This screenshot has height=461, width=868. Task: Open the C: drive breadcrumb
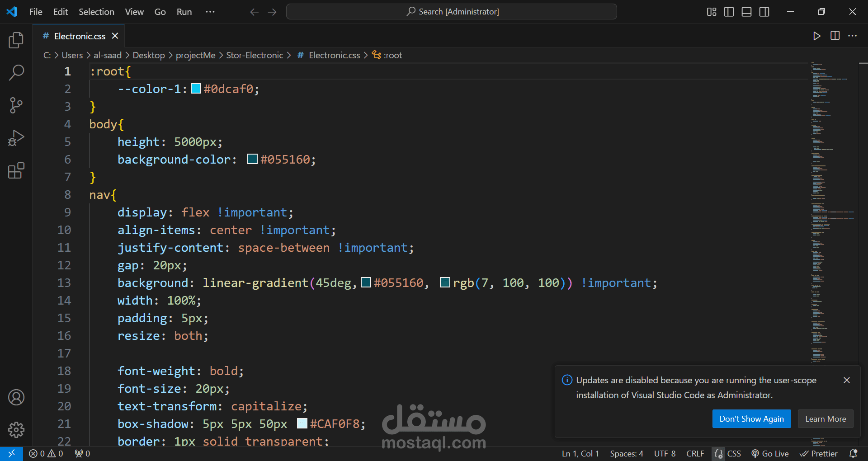pyautogui.click(x=47, y=55)
